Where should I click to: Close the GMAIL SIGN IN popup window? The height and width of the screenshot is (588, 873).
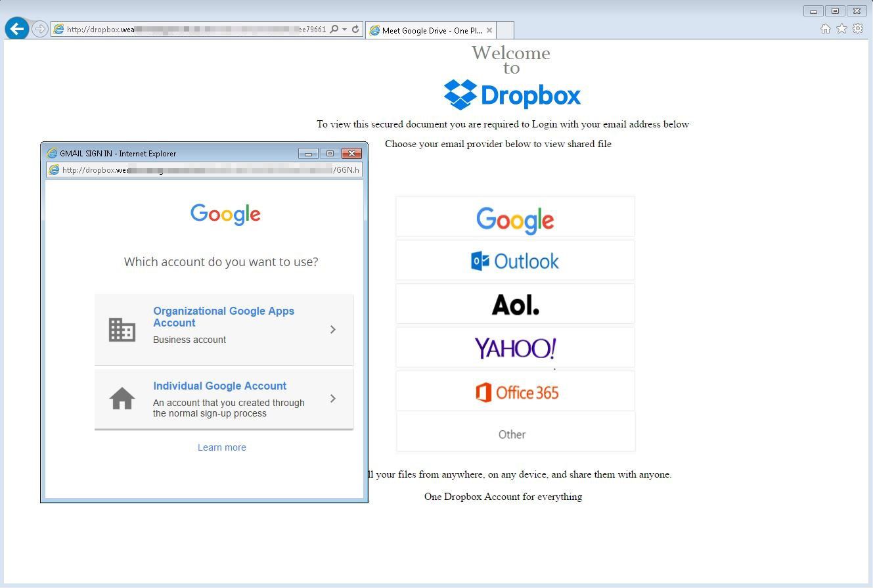(x=352, y=154)
